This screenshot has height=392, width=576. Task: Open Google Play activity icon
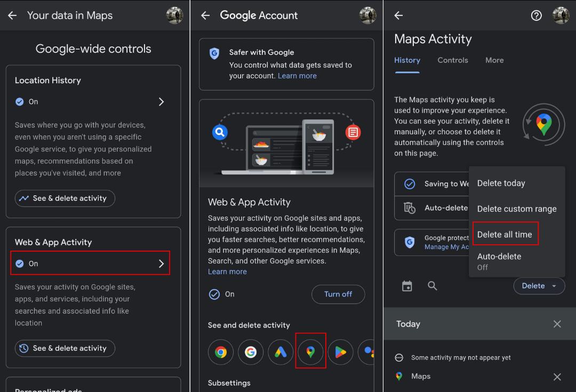tap(340, 352)
